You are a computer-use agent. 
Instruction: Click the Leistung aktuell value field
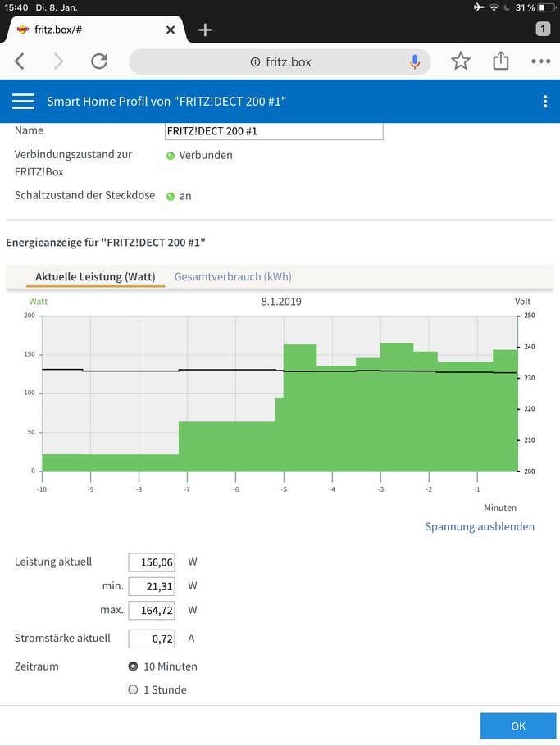click(152, 562)
